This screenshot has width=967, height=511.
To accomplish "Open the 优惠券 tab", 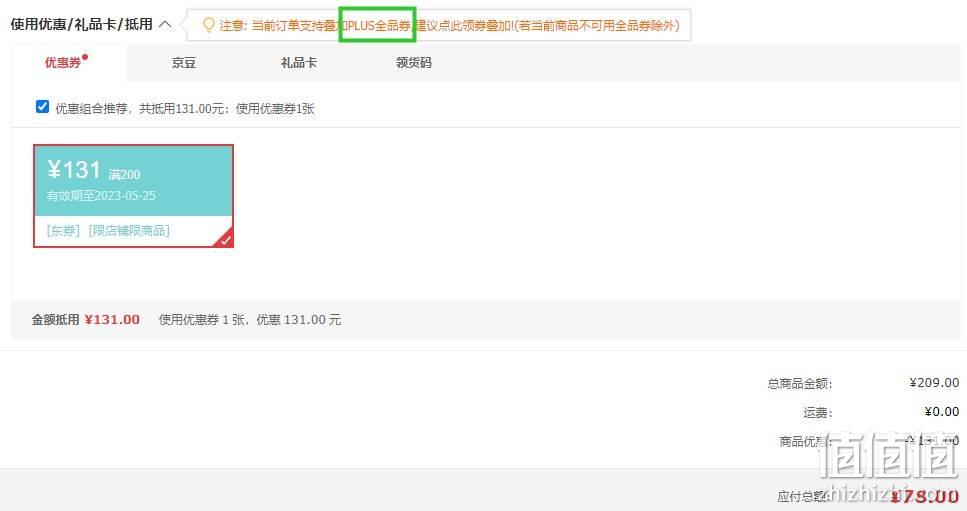I will point(63,62).
